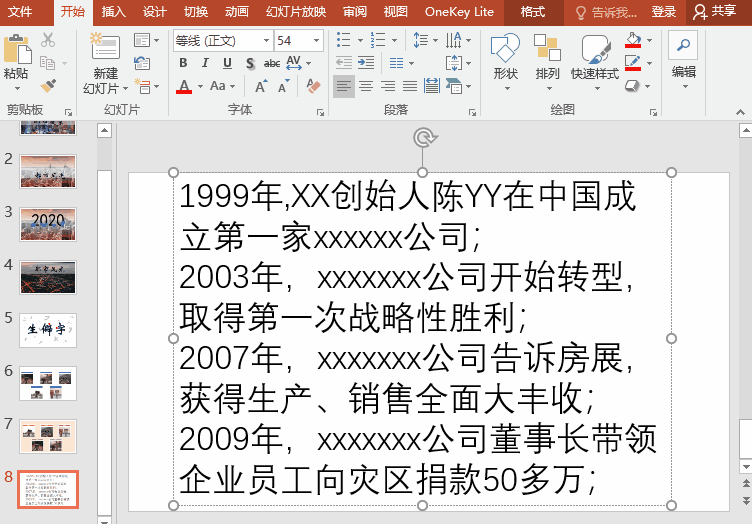The height and width of the screenshot is (524, 752).
Task: Open the 幻灯片放映 ribbon tab
Action: click(x=296, y=12)
